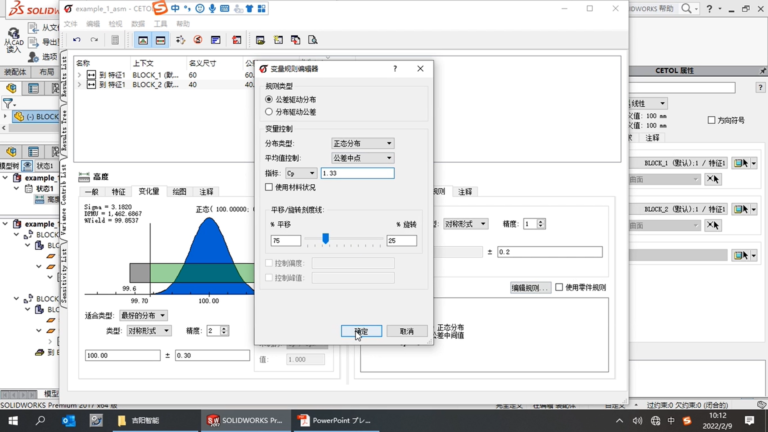Click the blue window list toolbar icon
The height and width of the screenshot is (432, 768).
216,40
